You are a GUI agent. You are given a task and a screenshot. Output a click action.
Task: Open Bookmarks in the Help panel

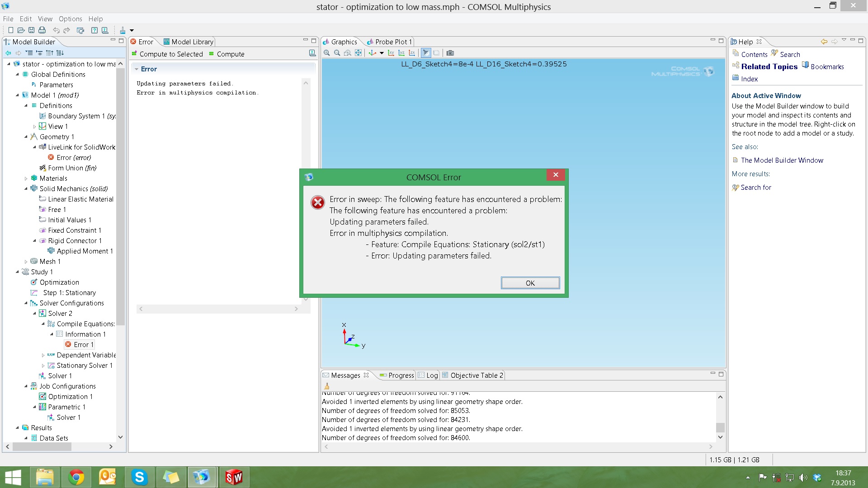pos(827,66)
